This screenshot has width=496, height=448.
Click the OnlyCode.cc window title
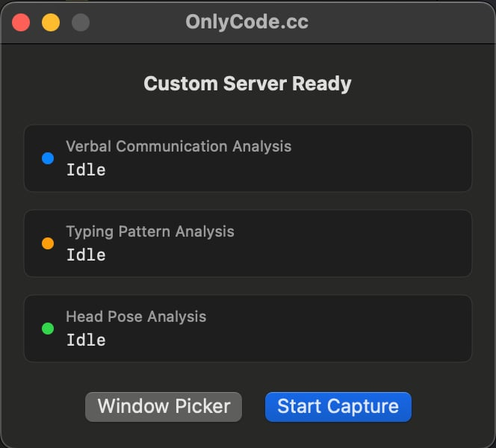pos(247,22)
